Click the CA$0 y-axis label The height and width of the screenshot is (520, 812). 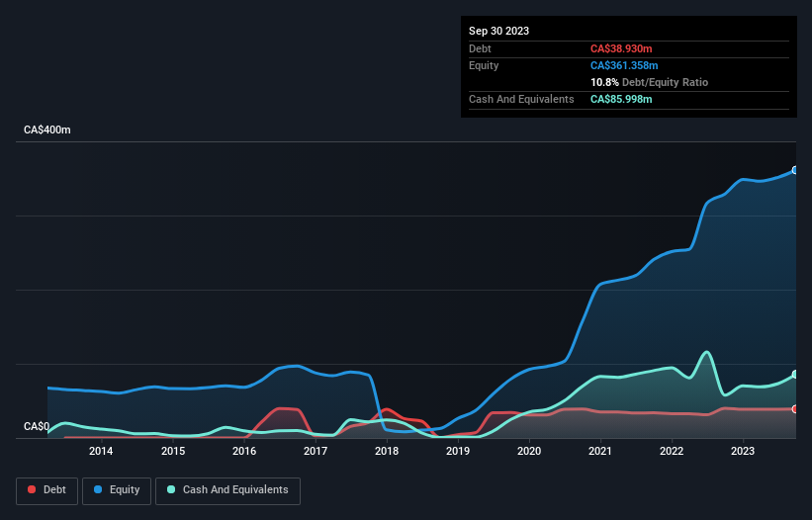click(x=37, y=427)
